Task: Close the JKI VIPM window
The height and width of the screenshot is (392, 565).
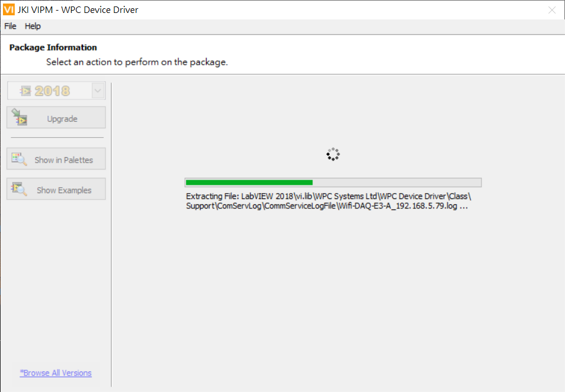Action: coord(551,10)
